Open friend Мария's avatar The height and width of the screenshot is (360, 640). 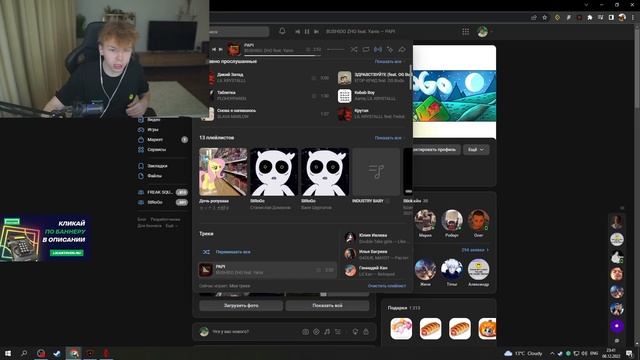click(425, 220)
